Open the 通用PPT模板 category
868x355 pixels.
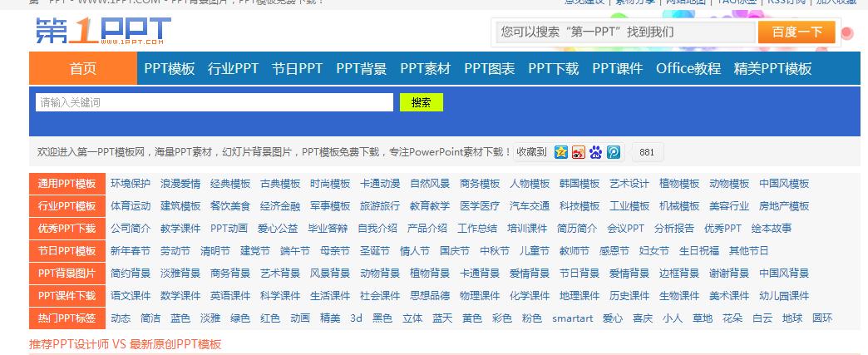[67, 184]
